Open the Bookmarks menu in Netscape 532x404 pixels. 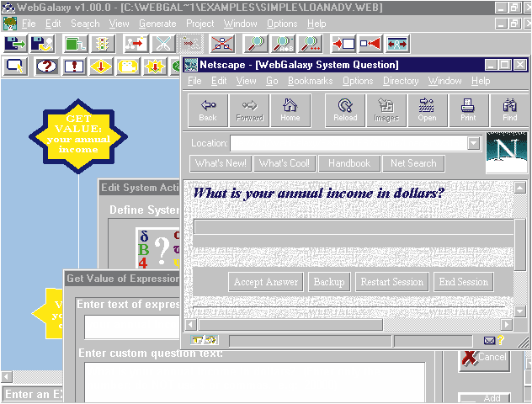[311, 81]
